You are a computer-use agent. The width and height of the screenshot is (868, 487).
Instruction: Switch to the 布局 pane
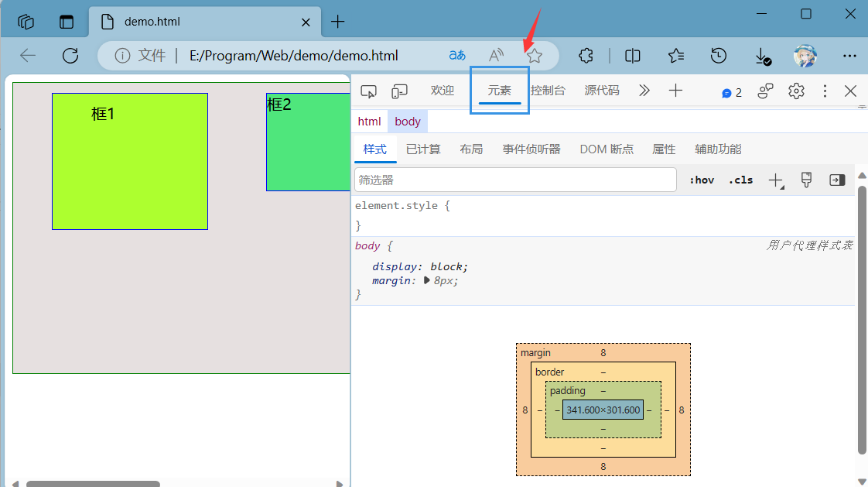pyautogui.click(x=471, y=149)
